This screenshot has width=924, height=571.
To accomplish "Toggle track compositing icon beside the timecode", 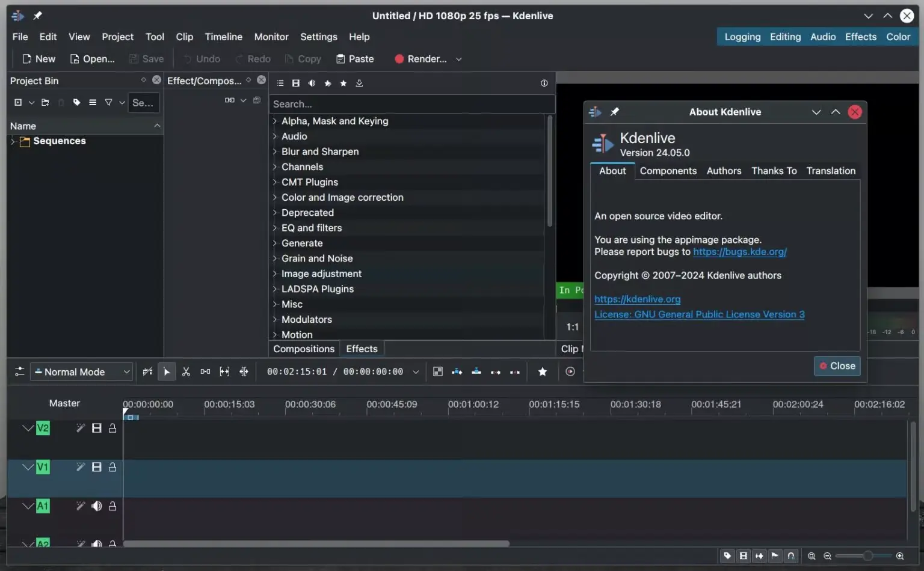I will coord(438,372).
